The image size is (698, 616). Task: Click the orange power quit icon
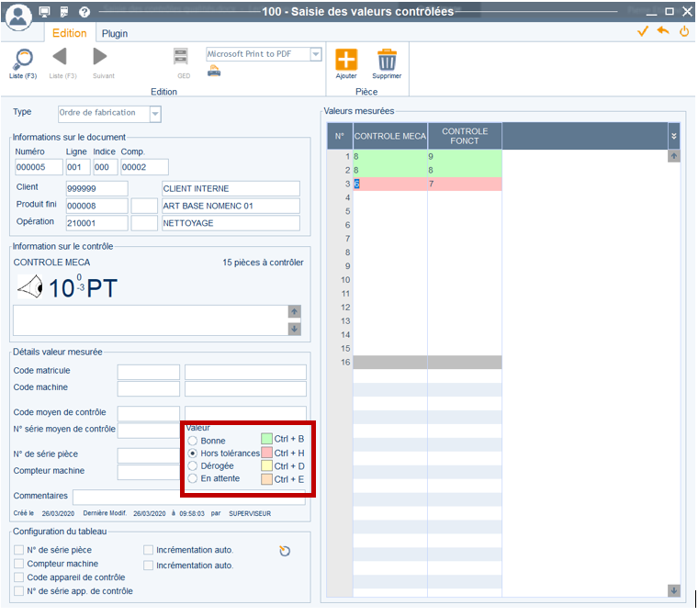(684, 31)
